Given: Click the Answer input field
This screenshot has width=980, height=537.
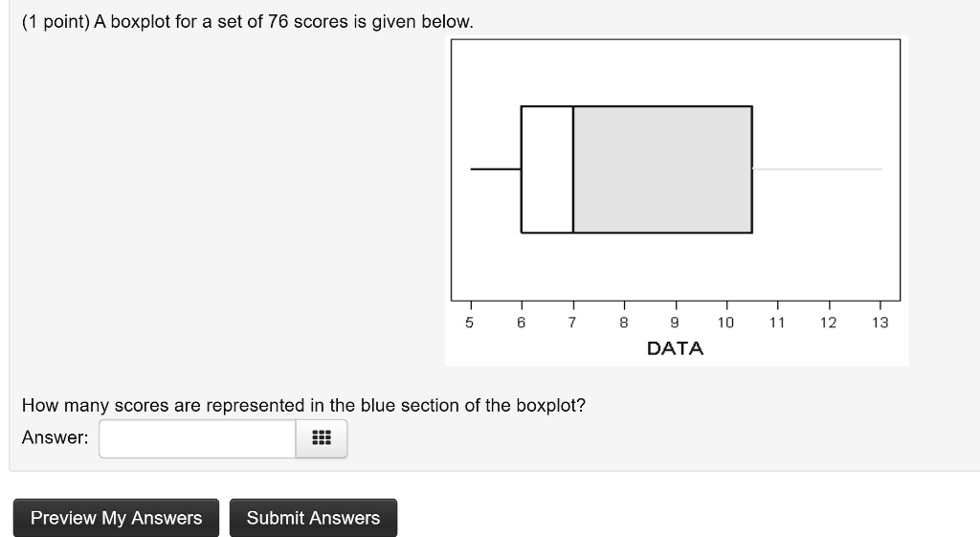Looking at the screenshot, I should click(197, 438).
